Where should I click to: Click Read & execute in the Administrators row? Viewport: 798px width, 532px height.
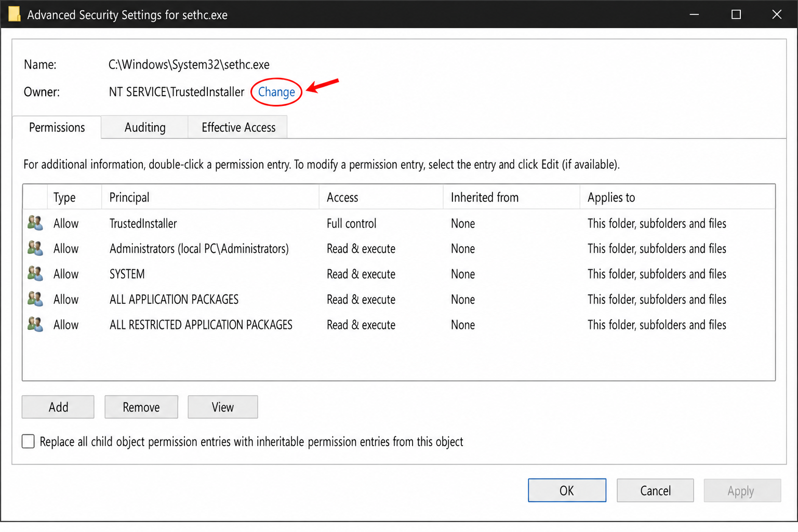(x=361, y=249)
